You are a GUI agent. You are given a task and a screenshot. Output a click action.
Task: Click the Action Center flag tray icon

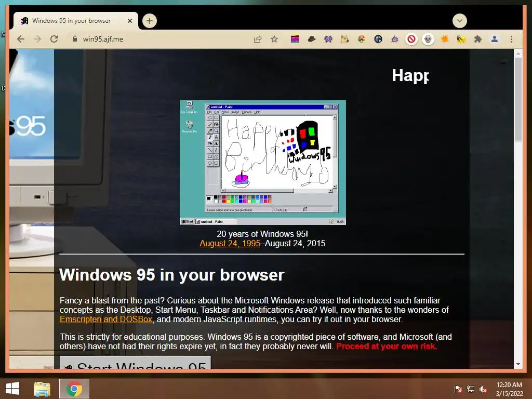click(x=458, y=389)
